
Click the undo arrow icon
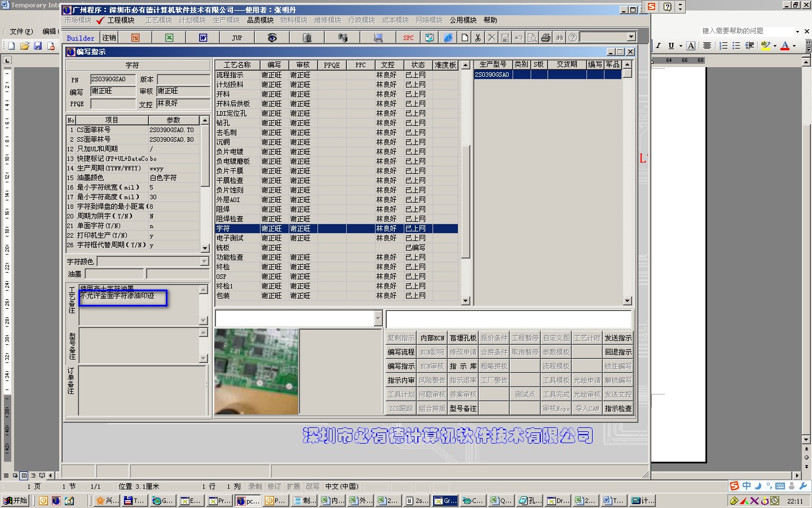pyautogui.click(x=519, y=38)
